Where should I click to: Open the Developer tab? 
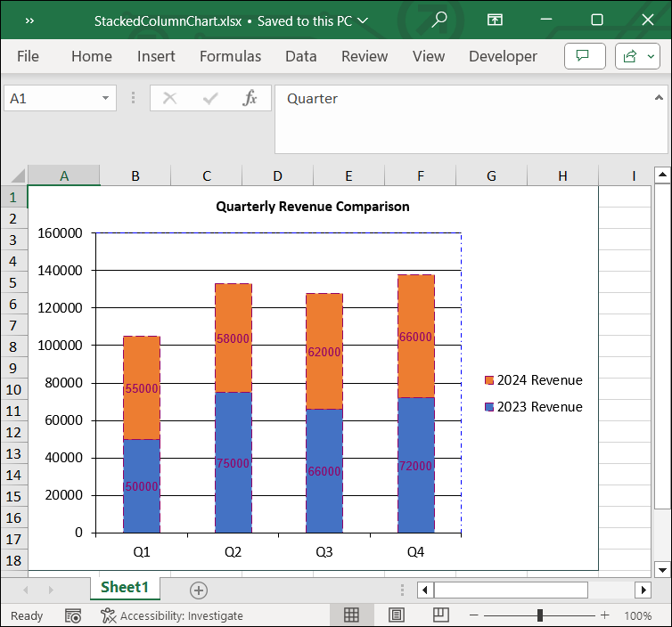[x=503, y=56]
